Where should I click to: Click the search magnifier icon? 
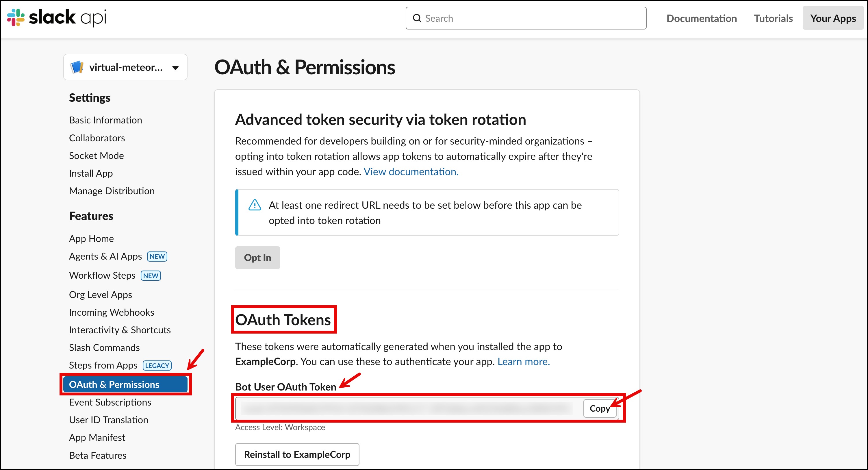click(x=417, y=18)
